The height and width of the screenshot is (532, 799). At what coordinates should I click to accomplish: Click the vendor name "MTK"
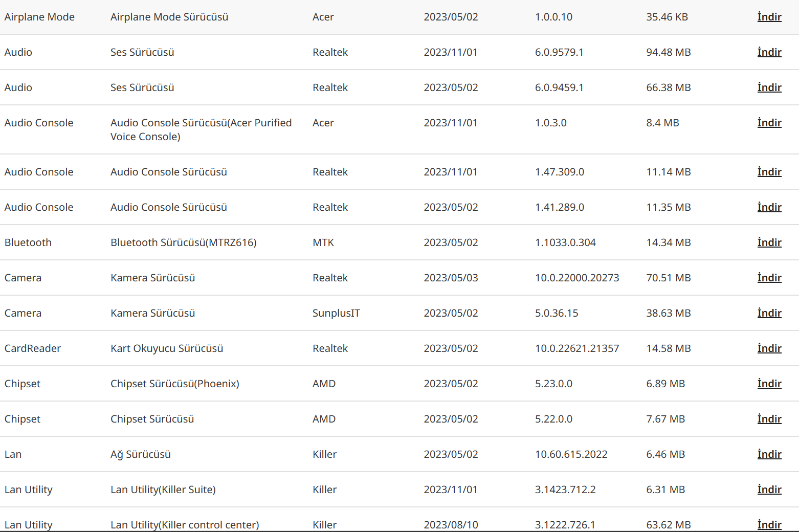323,242
